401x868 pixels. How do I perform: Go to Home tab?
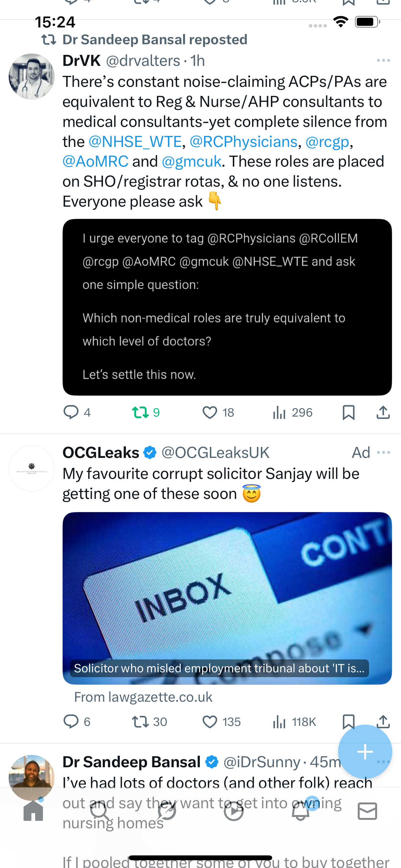pyautogui.click(x=33, y=811)
